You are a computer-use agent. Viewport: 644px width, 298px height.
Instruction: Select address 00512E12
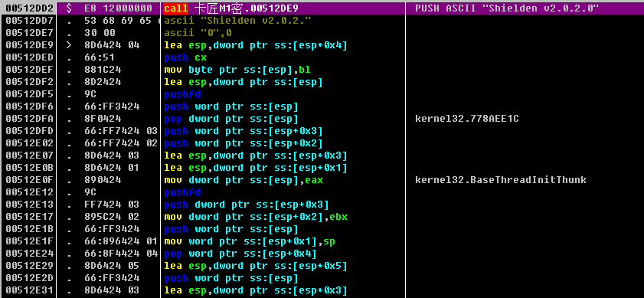pos(30,192)
